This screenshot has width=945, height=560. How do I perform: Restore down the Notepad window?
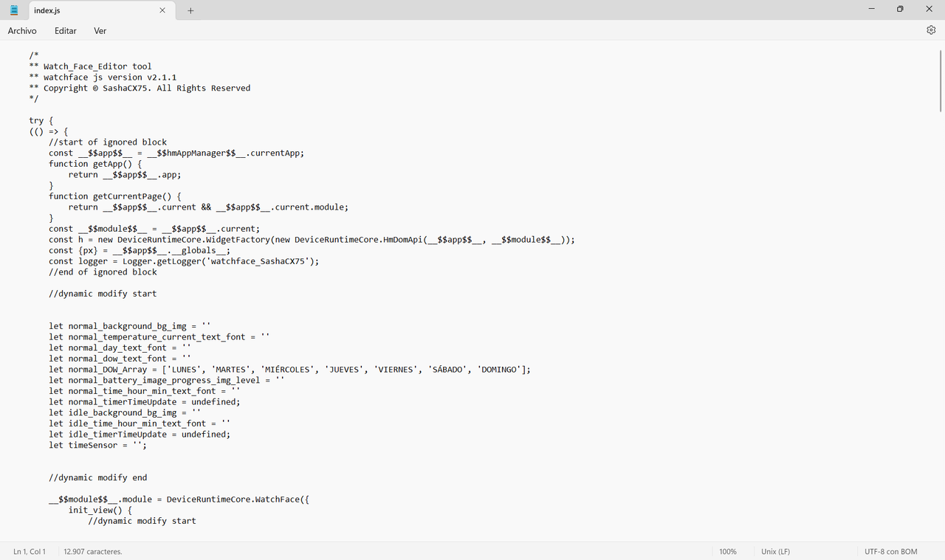[900, 10]
